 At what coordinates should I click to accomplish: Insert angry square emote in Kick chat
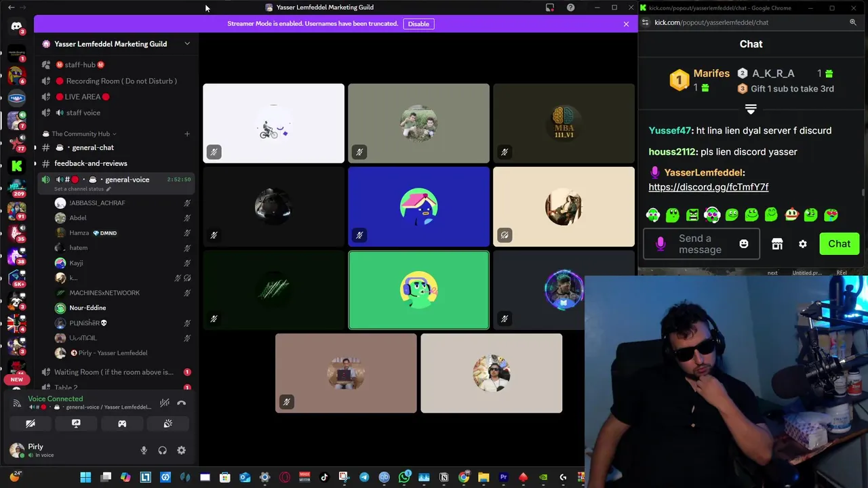[x=692, y=215]
